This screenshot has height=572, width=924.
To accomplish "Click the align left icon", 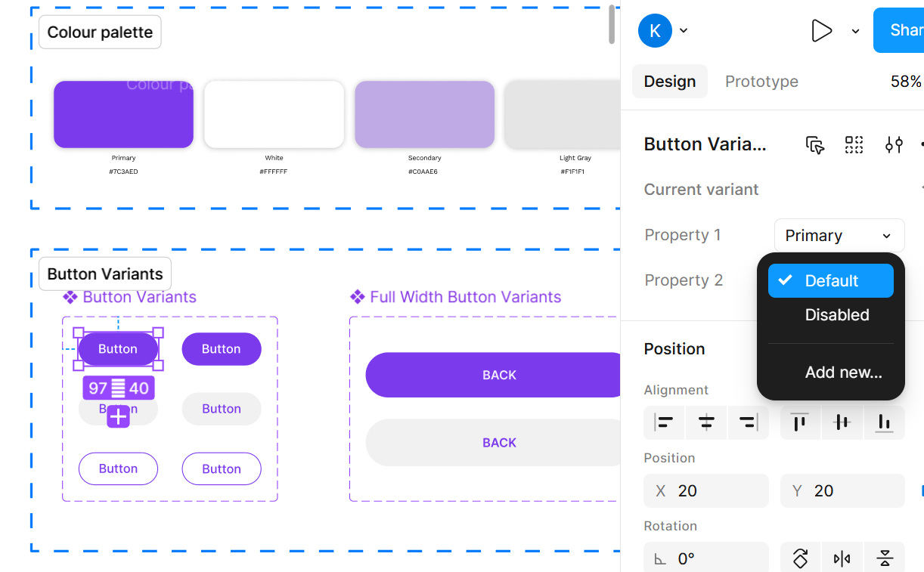I will [x=664, y=423].
